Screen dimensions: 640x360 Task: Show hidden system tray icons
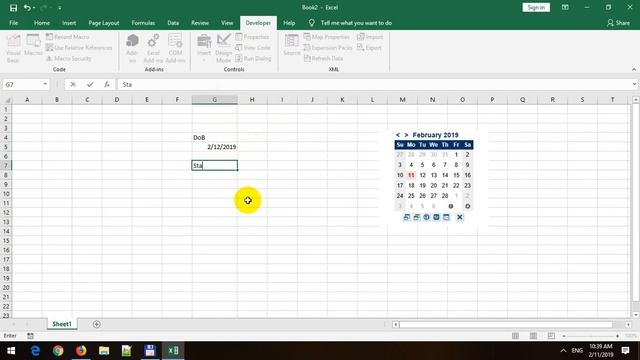tap(563, 351)
